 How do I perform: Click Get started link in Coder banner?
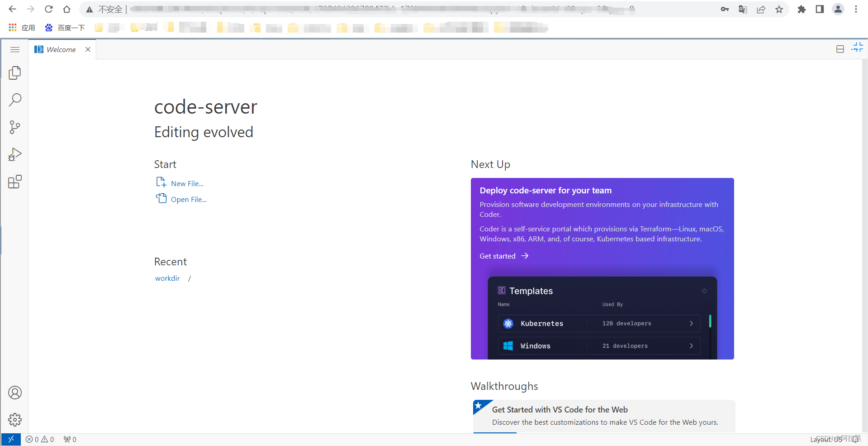pos(504,256)
